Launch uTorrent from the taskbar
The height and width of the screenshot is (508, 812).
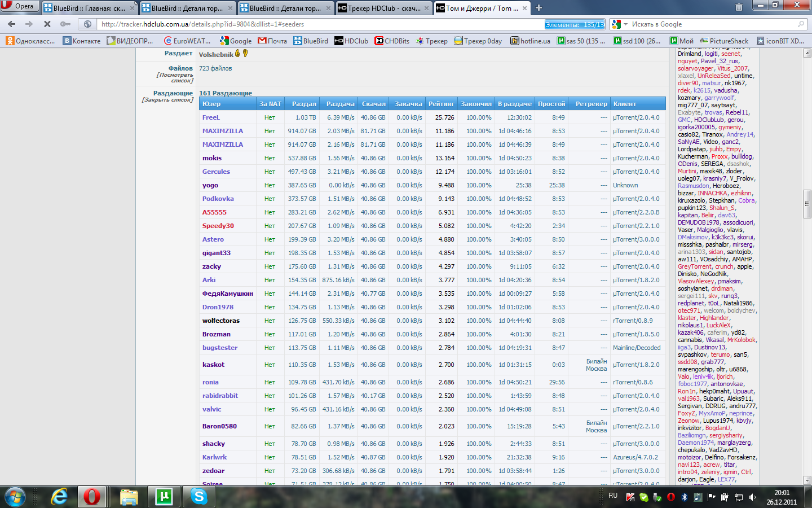point(164,496)
